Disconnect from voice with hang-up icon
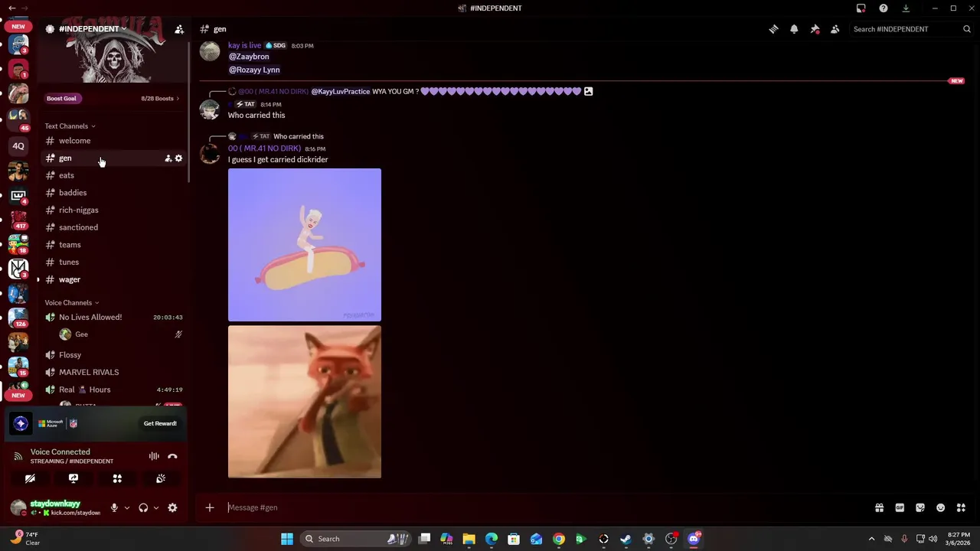980x551 pixels. click(x=172, y=456)
